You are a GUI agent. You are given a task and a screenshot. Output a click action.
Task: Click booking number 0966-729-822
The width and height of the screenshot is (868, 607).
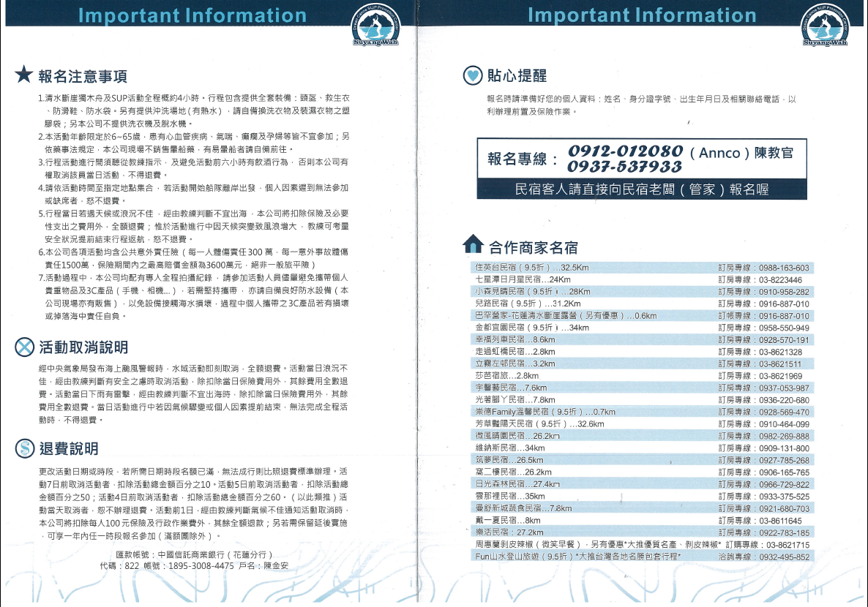784,485
